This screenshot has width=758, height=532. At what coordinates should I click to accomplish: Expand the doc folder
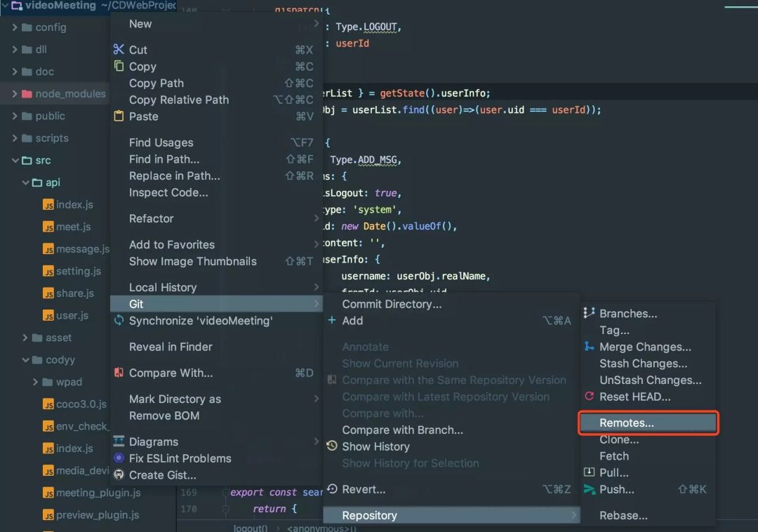click(15, 72)
